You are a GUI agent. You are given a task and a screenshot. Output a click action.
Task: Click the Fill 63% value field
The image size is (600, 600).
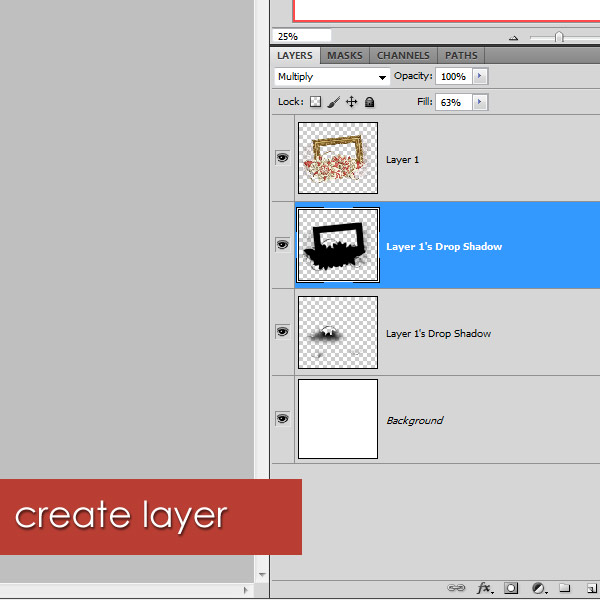coord(454,102)
